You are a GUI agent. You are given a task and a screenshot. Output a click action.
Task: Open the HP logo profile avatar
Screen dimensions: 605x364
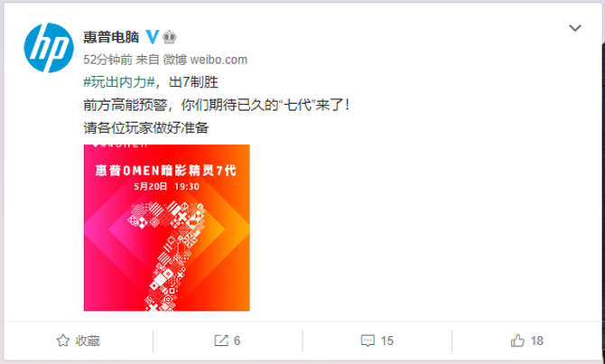(x=49, y=48)
